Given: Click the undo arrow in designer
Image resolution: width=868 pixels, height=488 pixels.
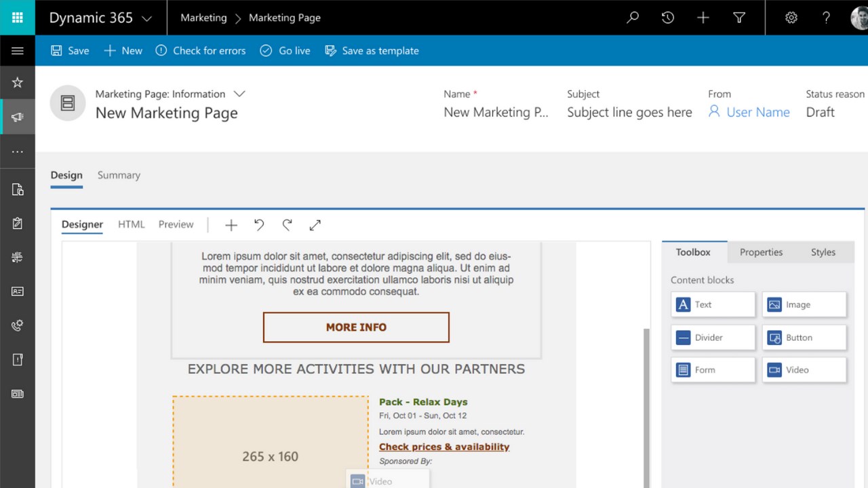Looking at the screenshot, I should (259, 225).
